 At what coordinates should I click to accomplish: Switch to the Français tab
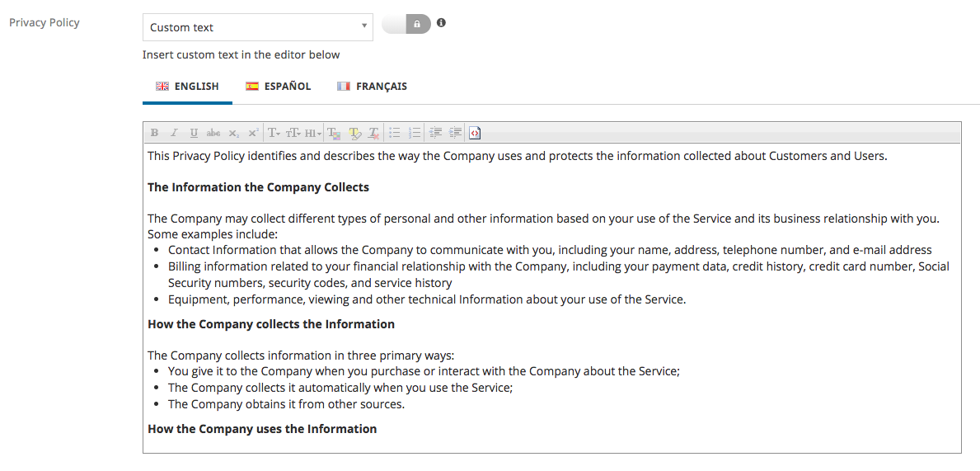pos(372,87)
